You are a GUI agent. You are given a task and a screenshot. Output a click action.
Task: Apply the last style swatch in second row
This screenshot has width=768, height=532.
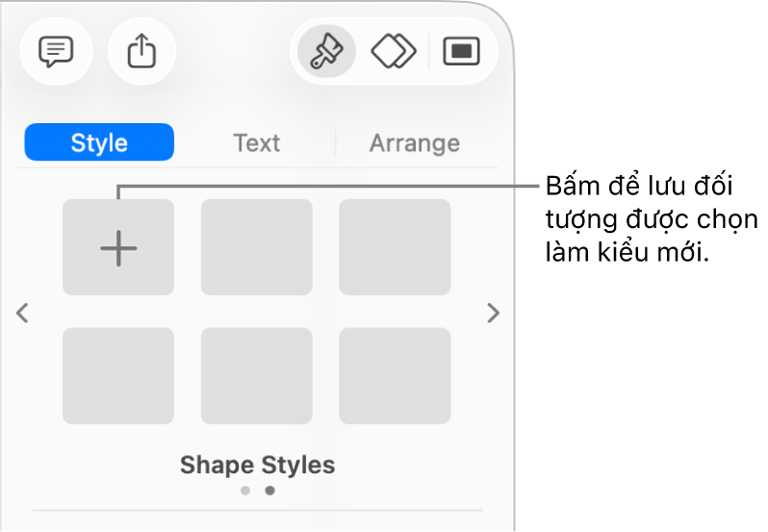click(395, 375)
